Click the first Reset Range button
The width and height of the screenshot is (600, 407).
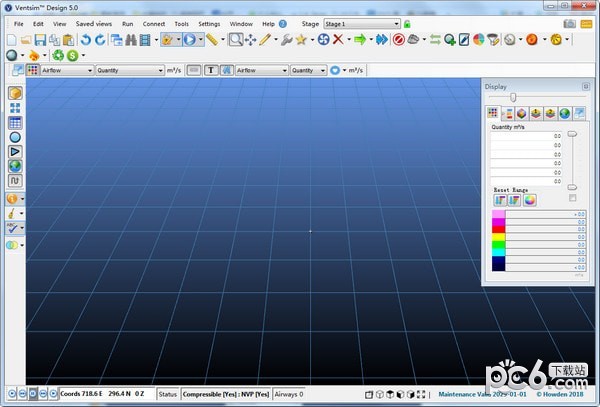pos(500,200)
